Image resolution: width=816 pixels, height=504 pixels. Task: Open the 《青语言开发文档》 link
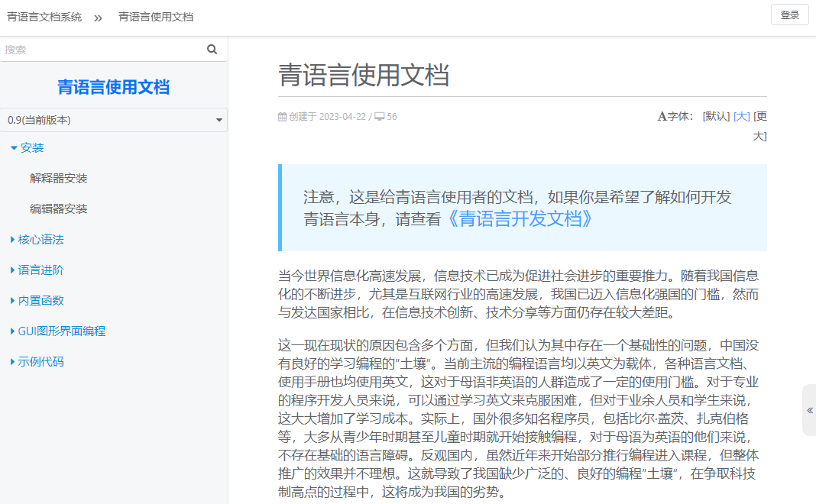click(x=520, y=219)
